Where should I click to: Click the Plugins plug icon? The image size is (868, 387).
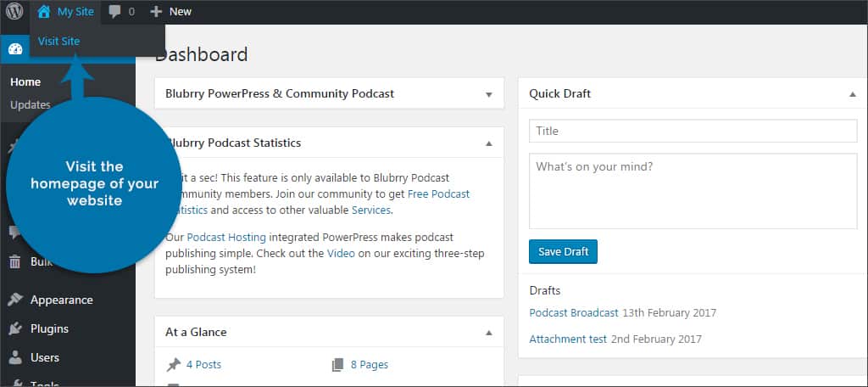15,328
